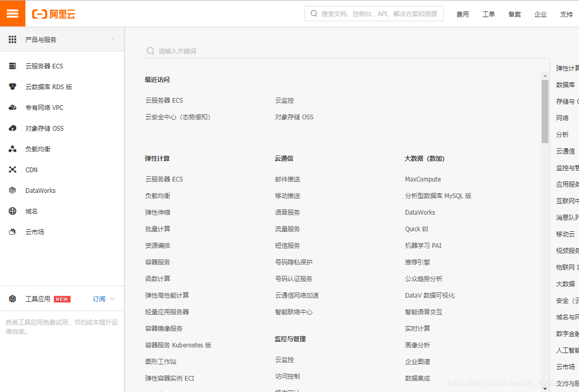579x392 pixels.
Task: Open 轻量应用服务器 link
Action: click(167, 312)
